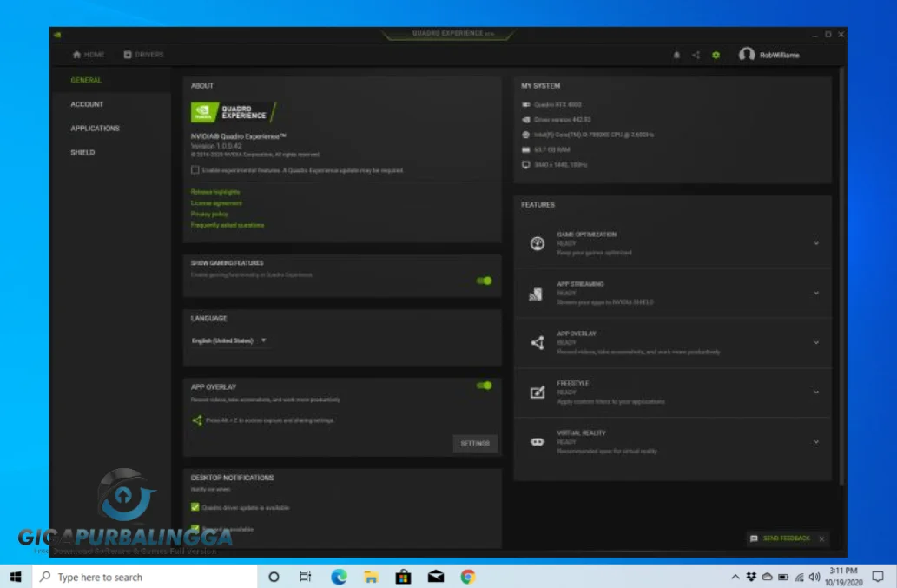Go to the Home tab
Image resolution: width=897 pixels, height=588 pixels.
pos(88,55)
